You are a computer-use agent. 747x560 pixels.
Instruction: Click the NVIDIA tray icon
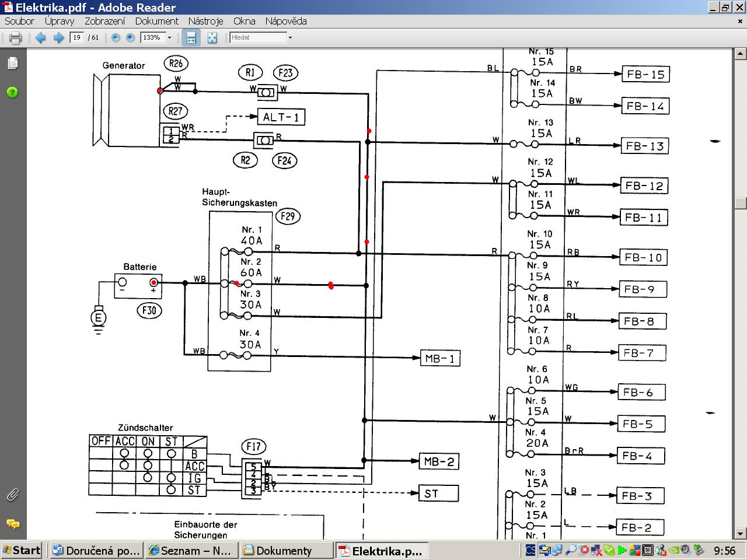[673, 550]
